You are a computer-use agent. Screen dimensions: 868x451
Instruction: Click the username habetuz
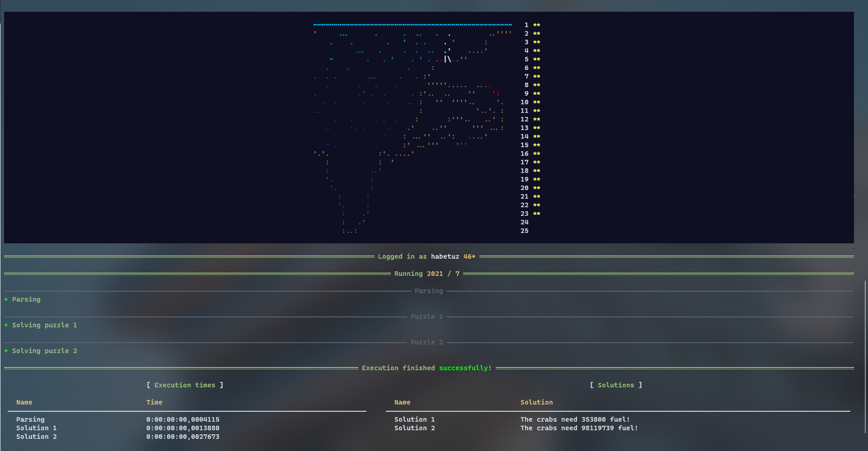[445, 256]
